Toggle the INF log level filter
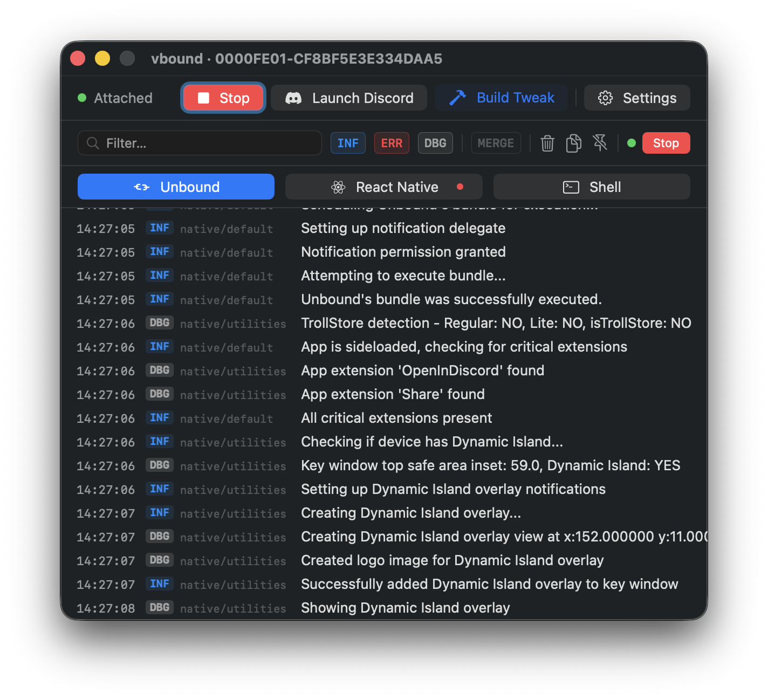The height and width of the screenshot is (700, 768). pos(348,143)
